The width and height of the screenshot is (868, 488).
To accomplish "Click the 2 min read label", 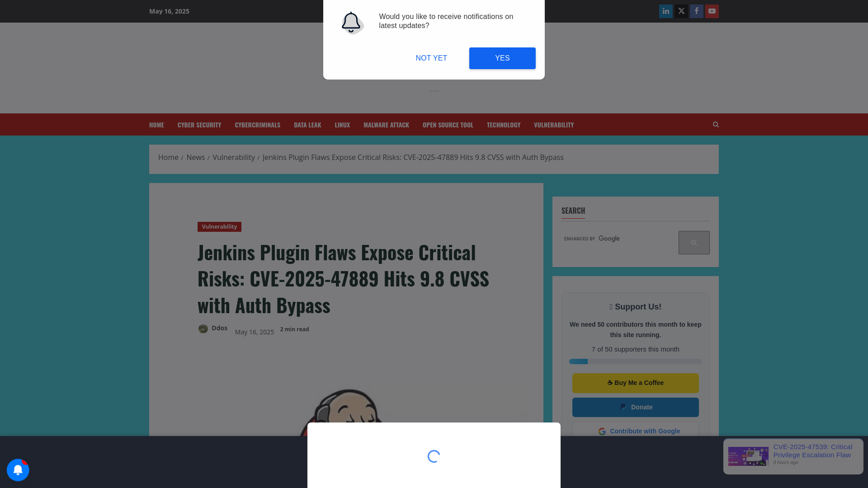I will point(294,329).
